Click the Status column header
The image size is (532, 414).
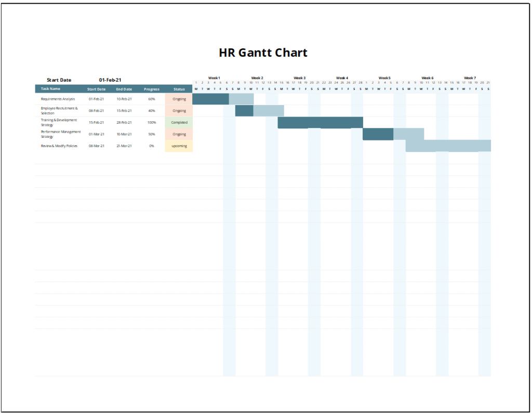tap(179, 89)
